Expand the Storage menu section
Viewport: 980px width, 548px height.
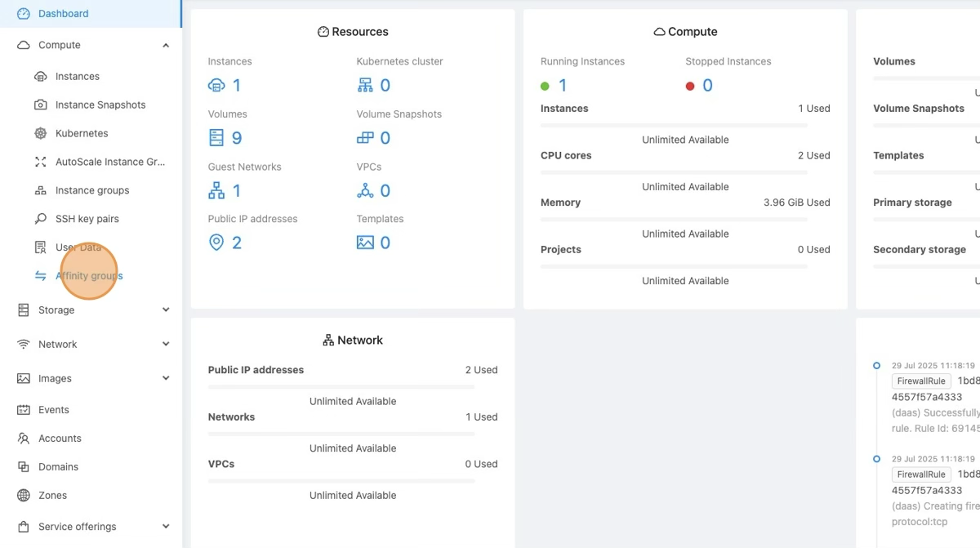pos(166,310)
